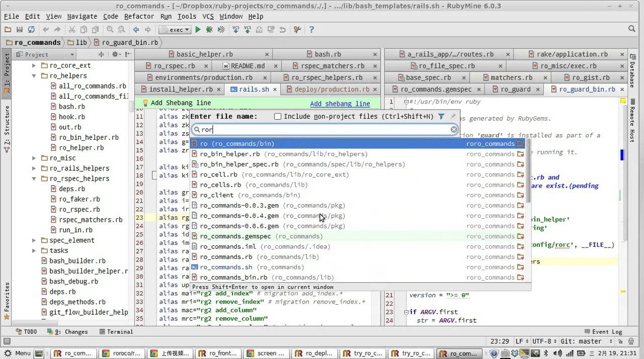Select ro_commands.sh in search results

click(x=357, y=267)
